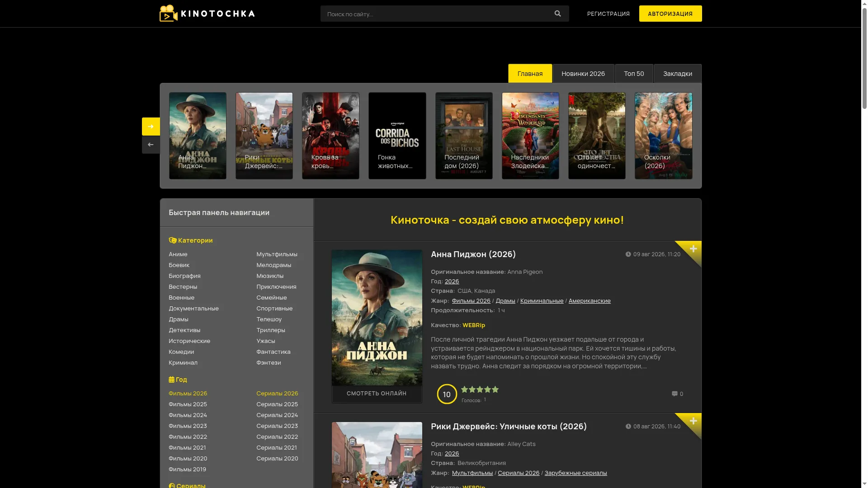Select the Аниме category
The image size is (868, 488).
click(x=178, y=254)
